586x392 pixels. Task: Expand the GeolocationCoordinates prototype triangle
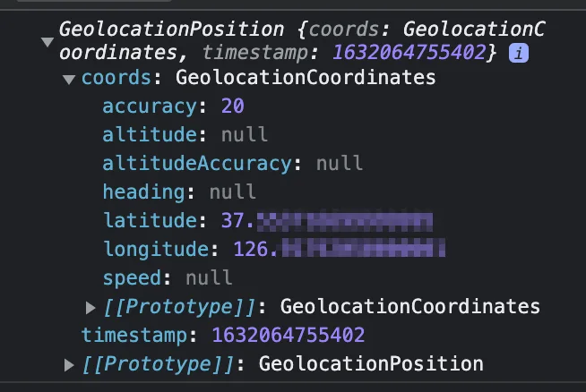[x=90, y=308]
